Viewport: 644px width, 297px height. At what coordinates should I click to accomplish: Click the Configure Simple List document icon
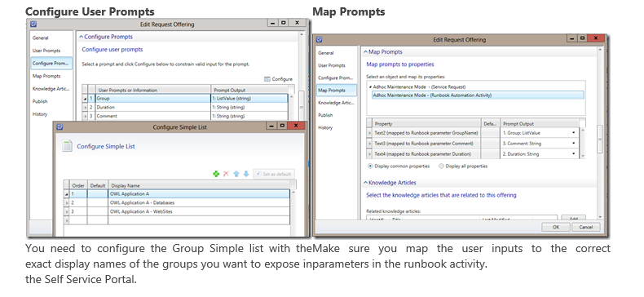pos(68,146)
